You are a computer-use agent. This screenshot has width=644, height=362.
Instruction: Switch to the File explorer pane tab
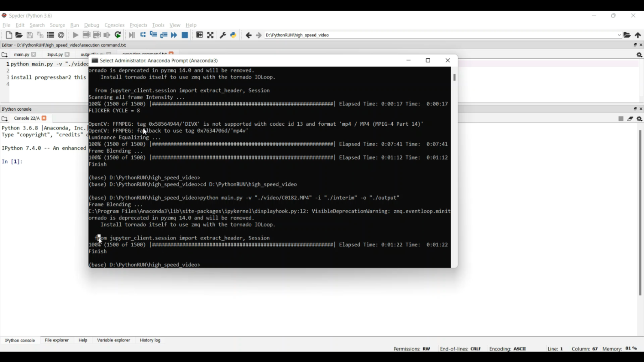click(57, 341)
